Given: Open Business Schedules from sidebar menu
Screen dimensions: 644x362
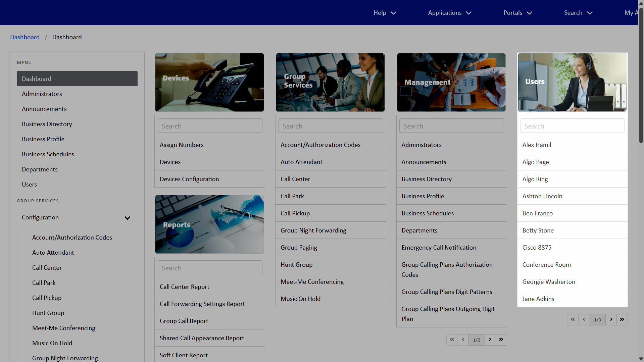Looking at the screenshot, I should tap(48, 154).
